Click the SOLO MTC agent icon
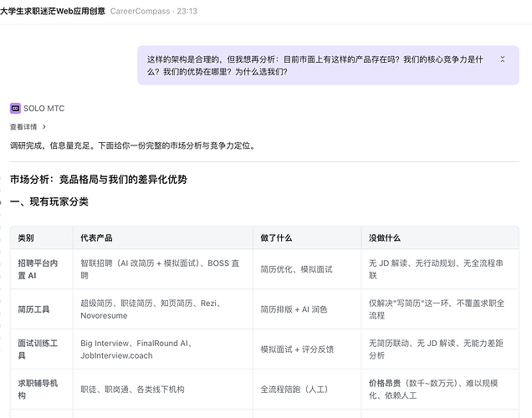 point(15,109)
